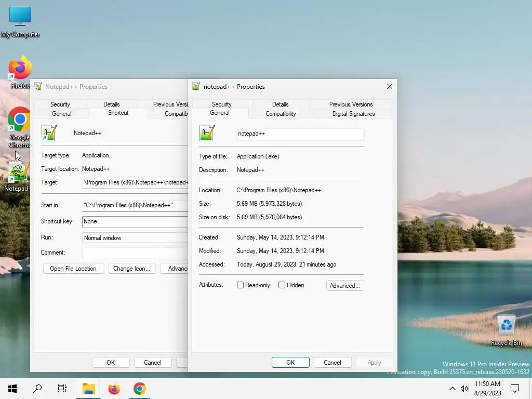Click OK in notepad++ Properties
Viewport: 532px width, 399px height.
(290, 362)
